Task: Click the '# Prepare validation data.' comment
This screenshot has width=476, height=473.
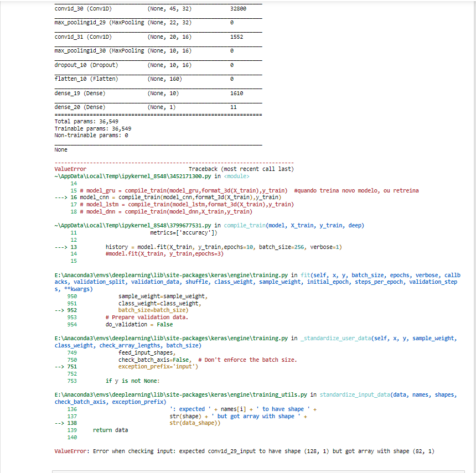Action: tap(147, 318)
